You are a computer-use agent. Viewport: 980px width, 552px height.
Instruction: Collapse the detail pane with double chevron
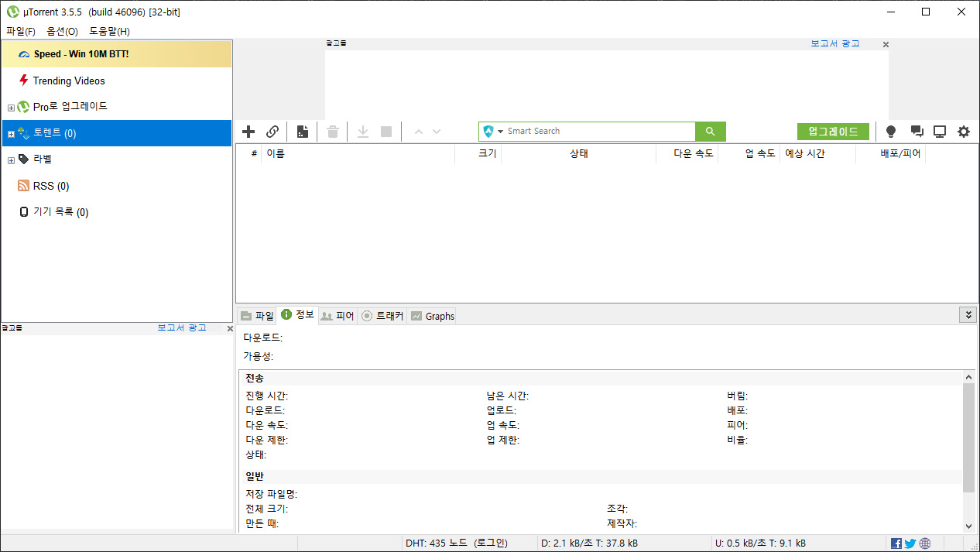[968, 314]
